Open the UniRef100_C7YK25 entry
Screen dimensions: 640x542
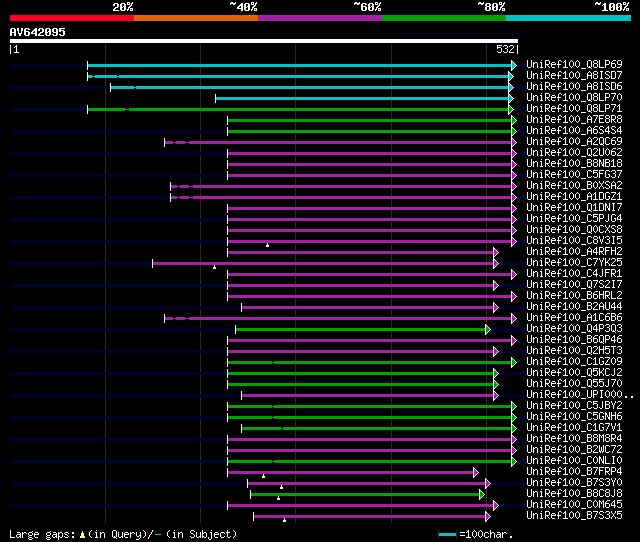point(574,263)
